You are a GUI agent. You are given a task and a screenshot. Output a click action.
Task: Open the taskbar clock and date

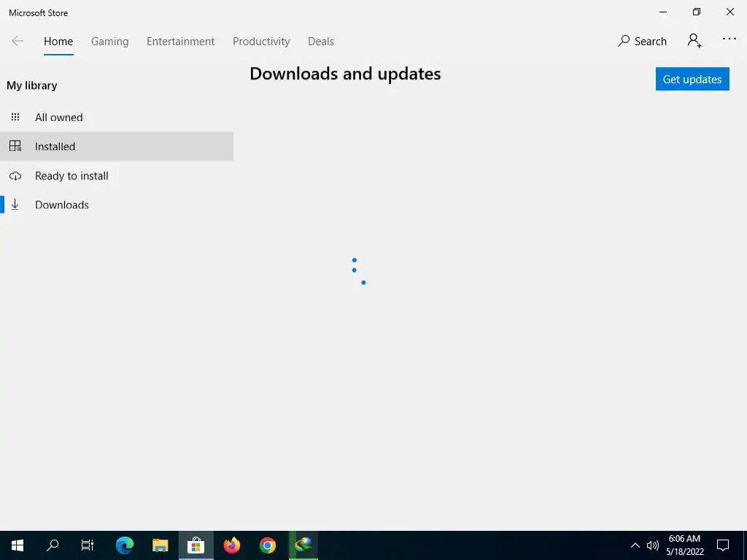point(684,545)
